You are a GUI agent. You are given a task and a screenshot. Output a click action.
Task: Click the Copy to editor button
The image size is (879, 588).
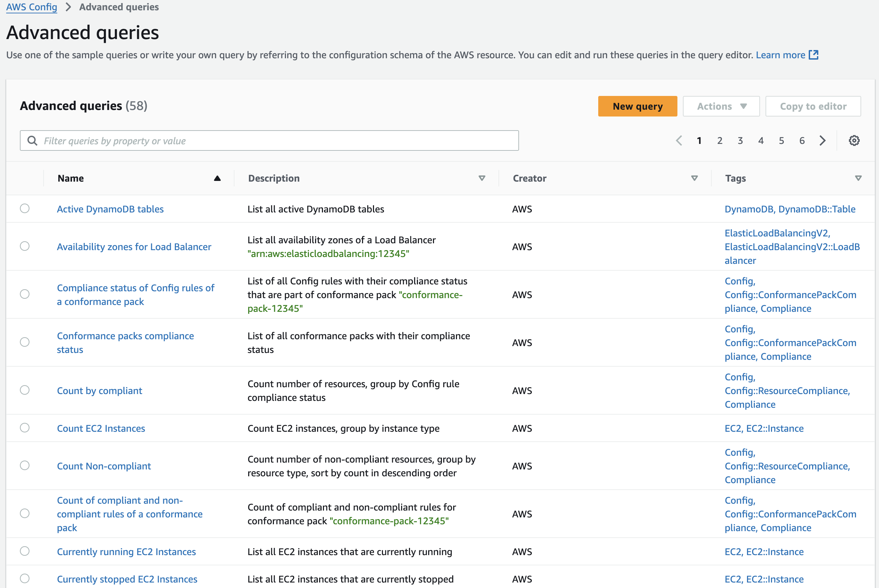click(x=812, y=107)
